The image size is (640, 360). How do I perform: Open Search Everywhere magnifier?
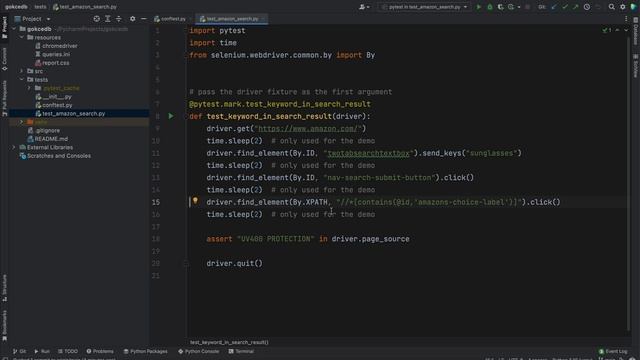[611, 7]
